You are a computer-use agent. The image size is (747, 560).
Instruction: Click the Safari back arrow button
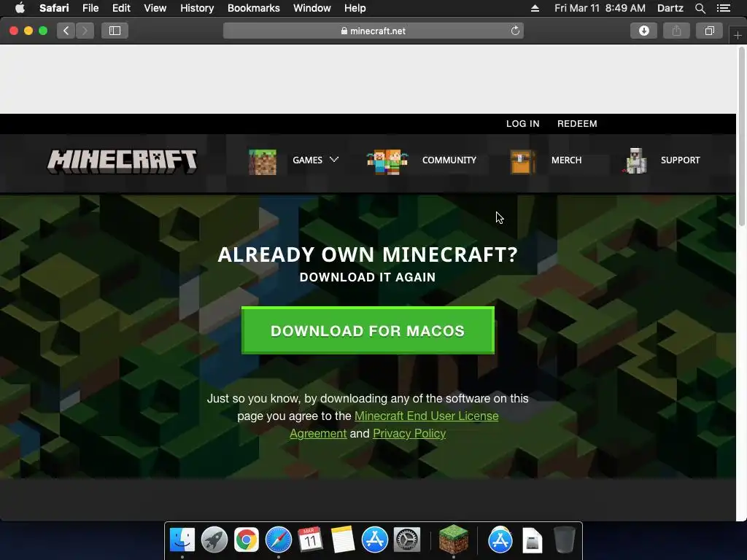(x=66, y=31)
